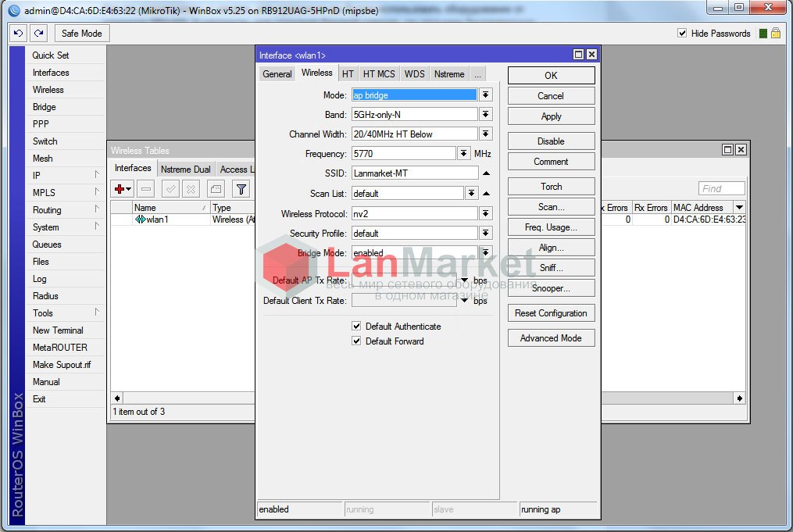Viewport: 793px width, 532px height.
Task: Open the Nstreme Dual tab
Action: [185, 169]
